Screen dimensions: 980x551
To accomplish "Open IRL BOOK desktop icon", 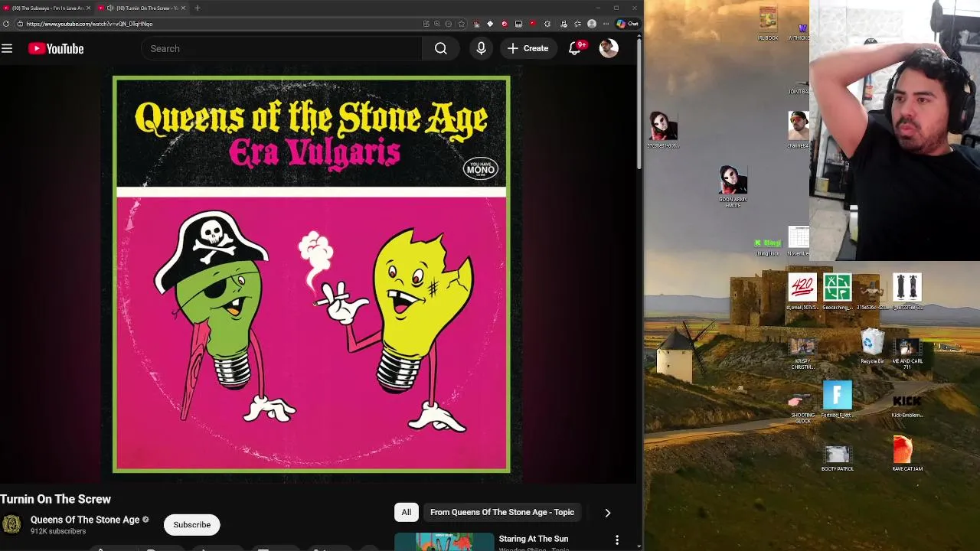I will (768, 24).
